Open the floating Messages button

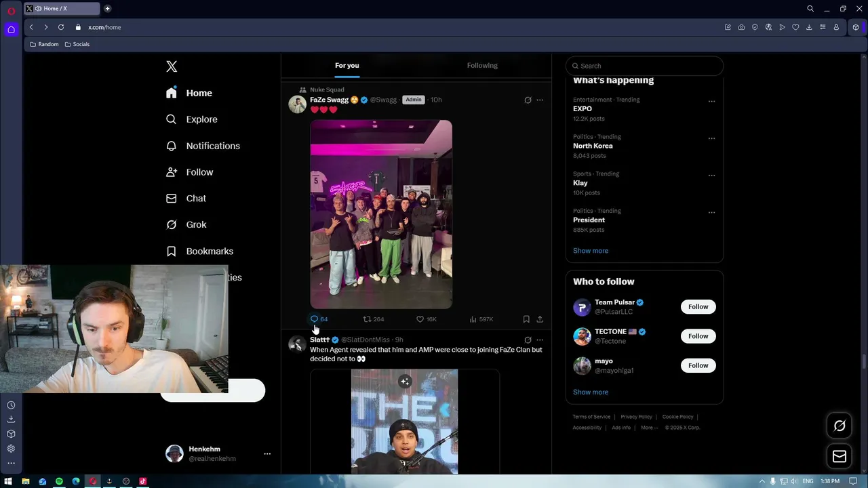(840, 456)
